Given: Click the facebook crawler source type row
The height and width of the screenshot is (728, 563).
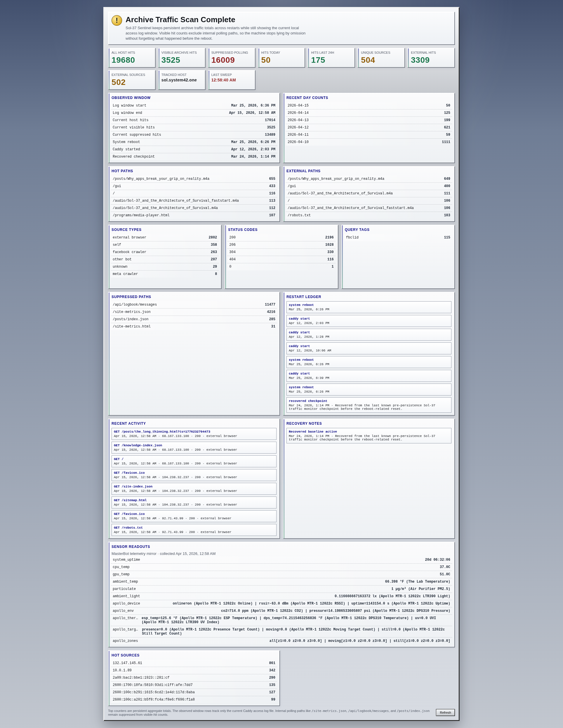Looking at the screenshot, I should pyautogui.click(x=165, y=252).
